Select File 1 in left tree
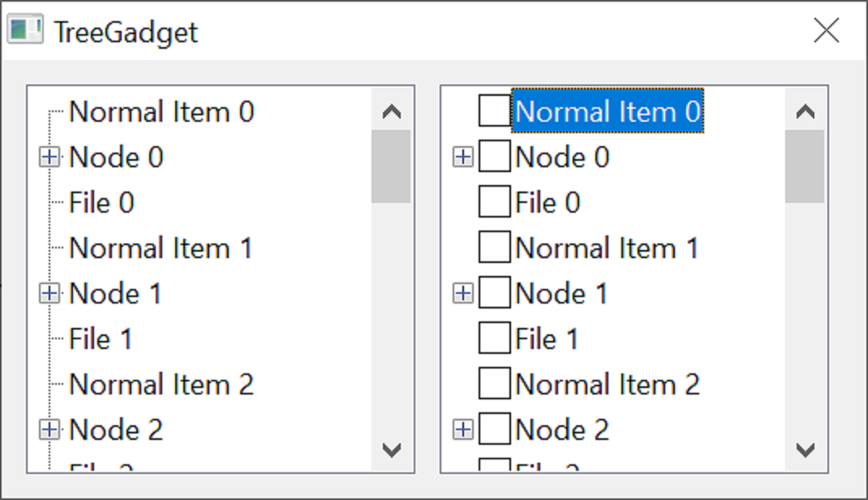 coord(100,339)
